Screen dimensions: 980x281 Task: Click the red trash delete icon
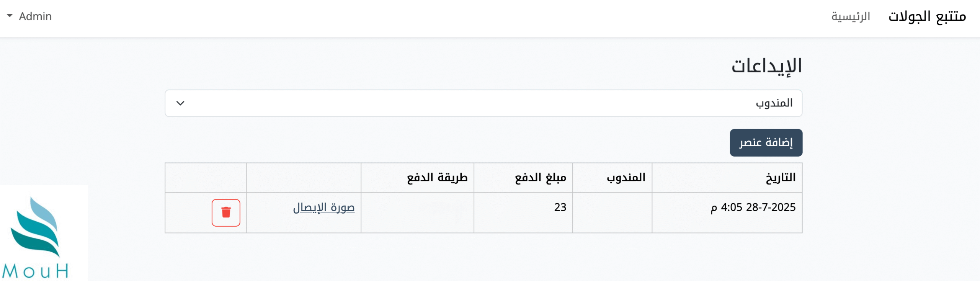[226, 212]
